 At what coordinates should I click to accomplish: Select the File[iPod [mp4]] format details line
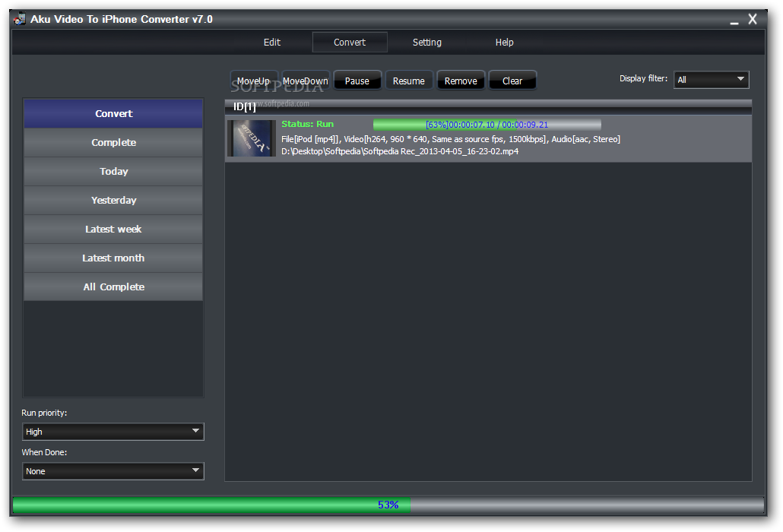[451, 139]
